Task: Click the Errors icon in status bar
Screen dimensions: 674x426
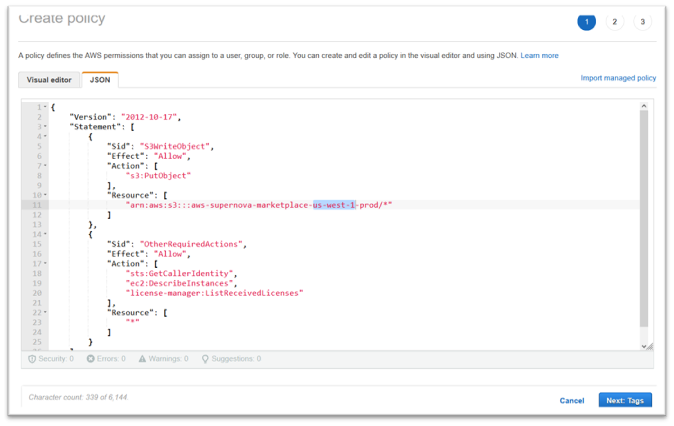Action: (91, 358)
